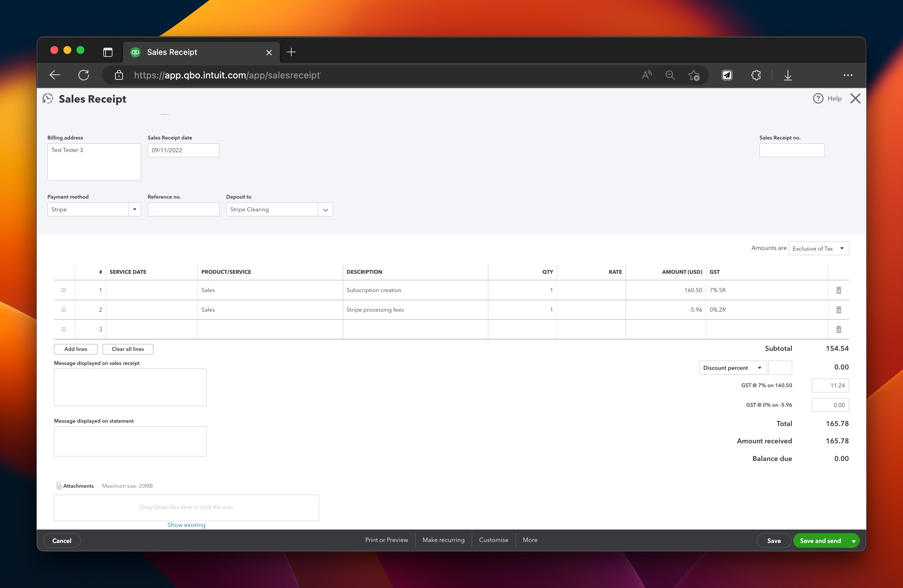Click the Help question mark icon

818,99
